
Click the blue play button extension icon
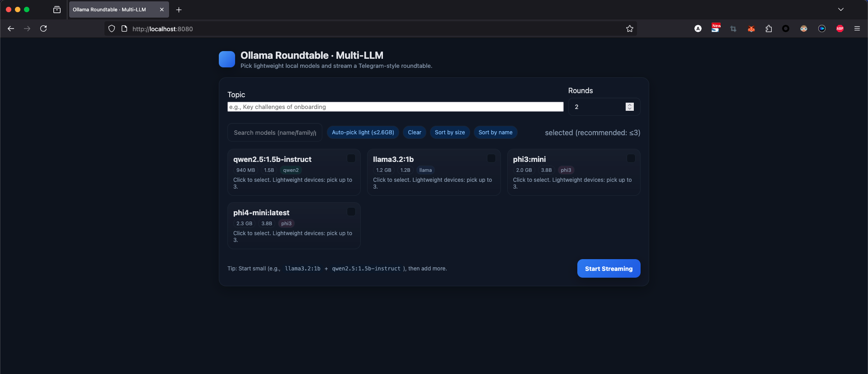pyautogui.click(x=822, y=28)
